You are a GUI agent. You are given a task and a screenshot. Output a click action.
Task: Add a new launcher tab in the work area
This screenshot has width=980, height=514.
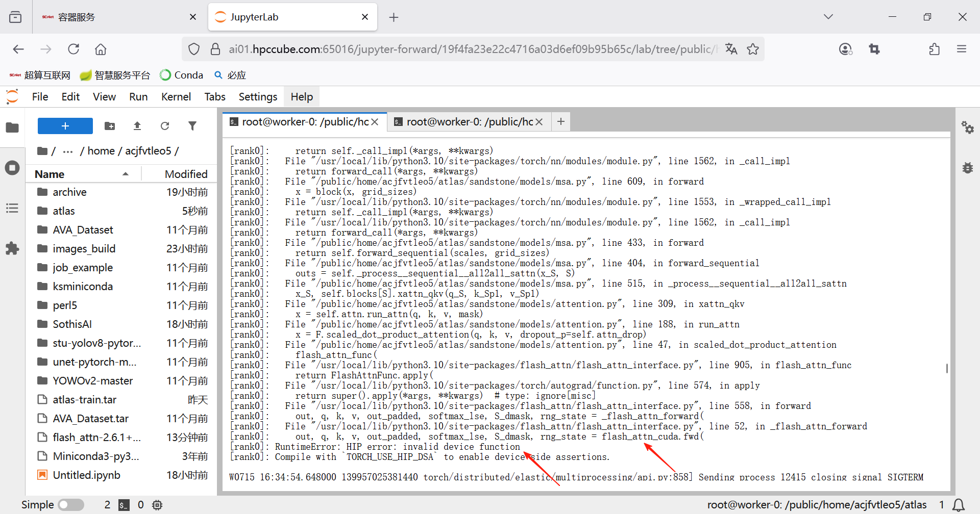(561, 121)
